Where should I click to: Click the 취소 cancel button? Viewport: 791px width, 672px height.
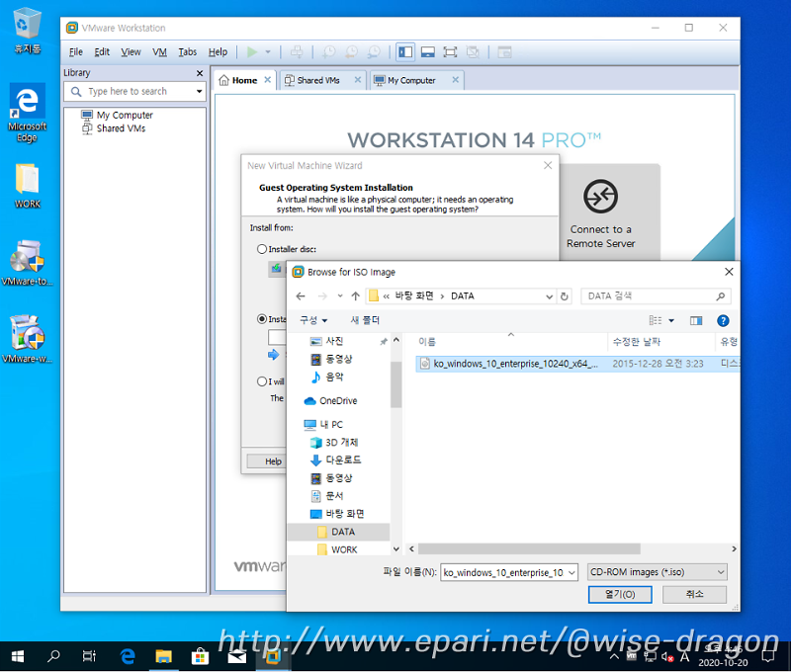point(695,594)
